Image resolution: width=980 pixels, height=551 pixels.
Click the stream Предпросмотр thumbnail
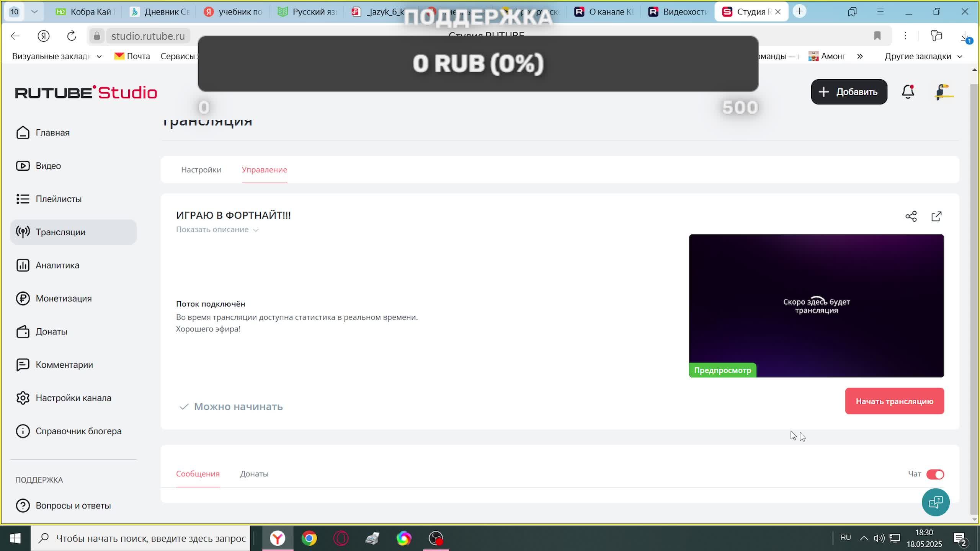[x=816, y=305]
